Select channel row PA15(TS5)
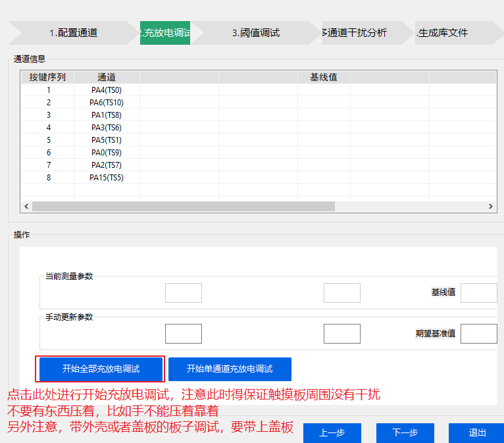 pyautogui.click(x=259, y=178)
